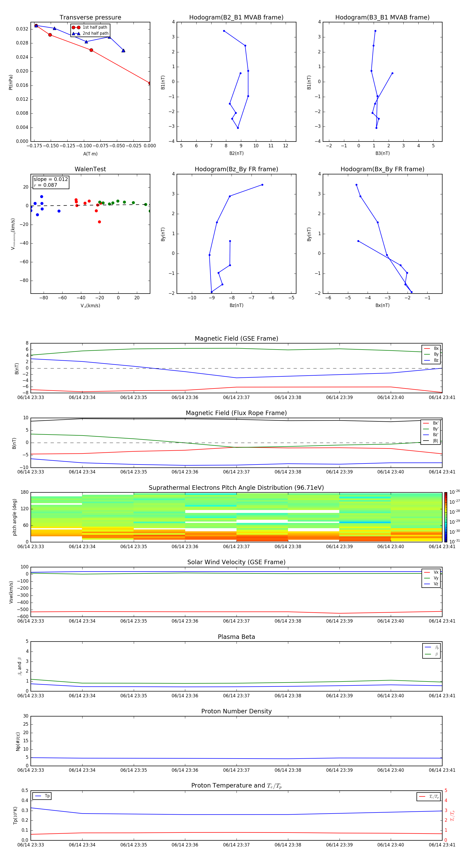Screen dimensions: 473x868
Task: Click the "V_A(km/s)" x-axis label
Action: tap(90, 306)
